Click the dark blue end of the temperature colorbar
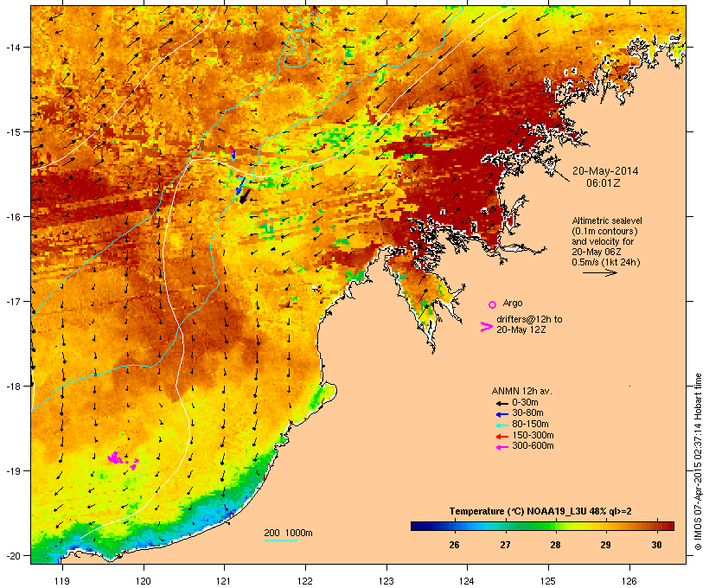The height and width of the screenshot is (588, 709). click(418, 526)
